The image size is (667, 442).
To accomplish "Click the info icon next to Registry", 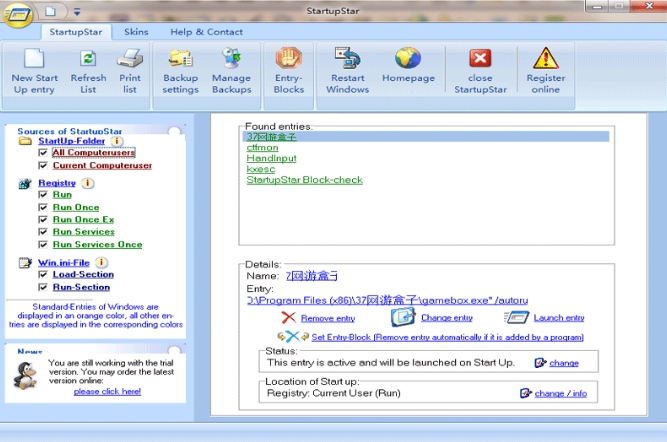I will pyautogui.click(x=88, y=183).
